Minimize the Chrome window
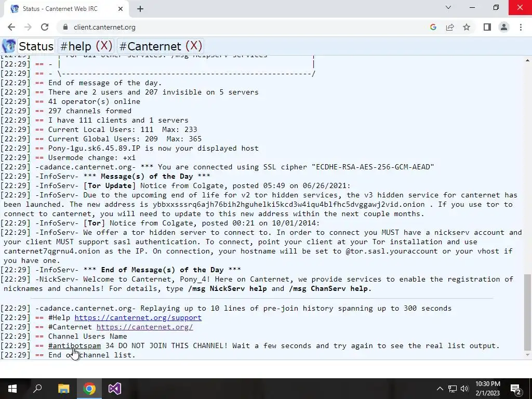This screenshot has height=399, width=532. [472, 7]
